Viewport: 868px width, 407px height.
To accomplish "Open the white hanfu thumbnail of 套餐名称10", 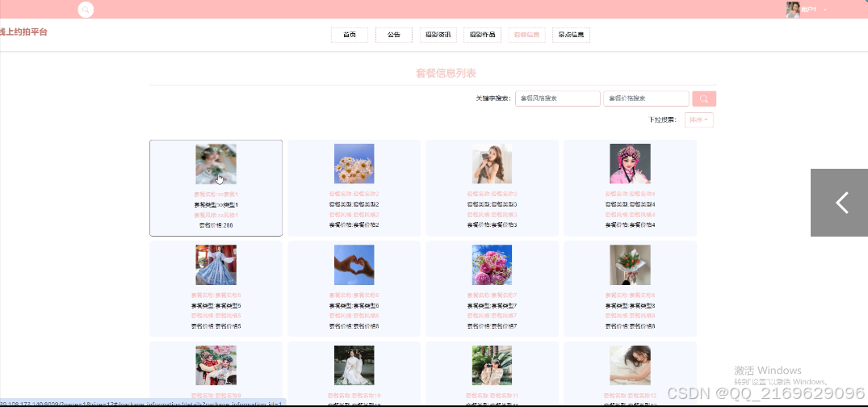I will (354, 366).
